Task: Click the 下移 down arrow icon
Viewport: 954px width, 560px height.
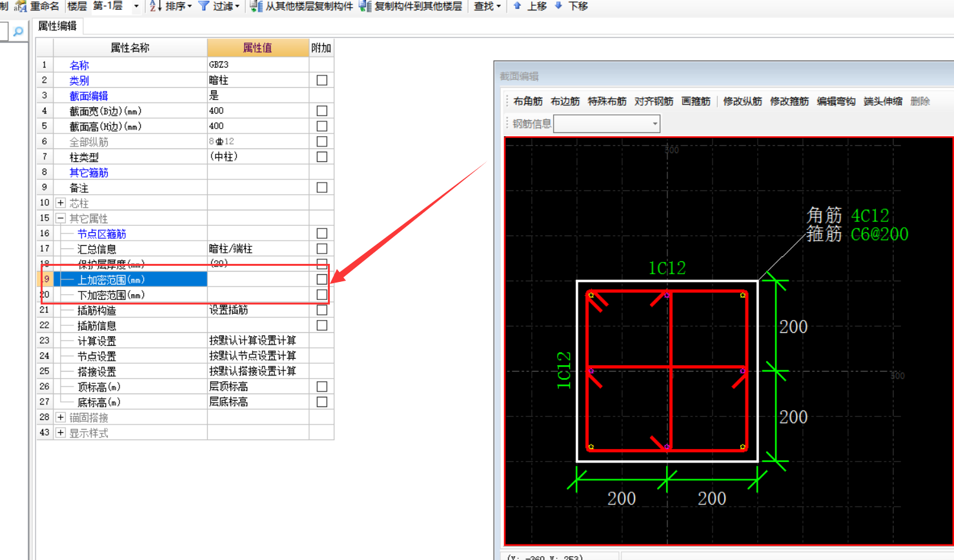Action: tap(559, 6)
